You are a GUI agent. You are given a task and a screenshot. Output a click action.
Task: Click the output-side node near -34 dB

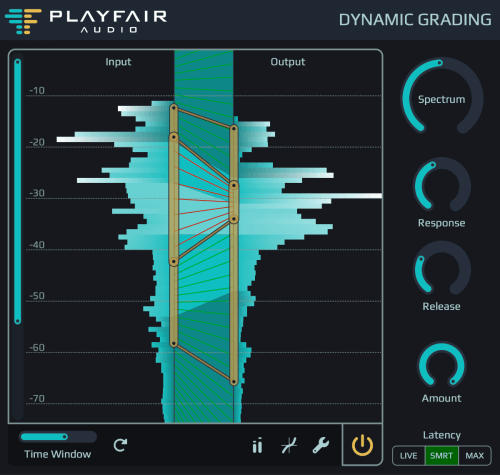[x=234, y=219]
